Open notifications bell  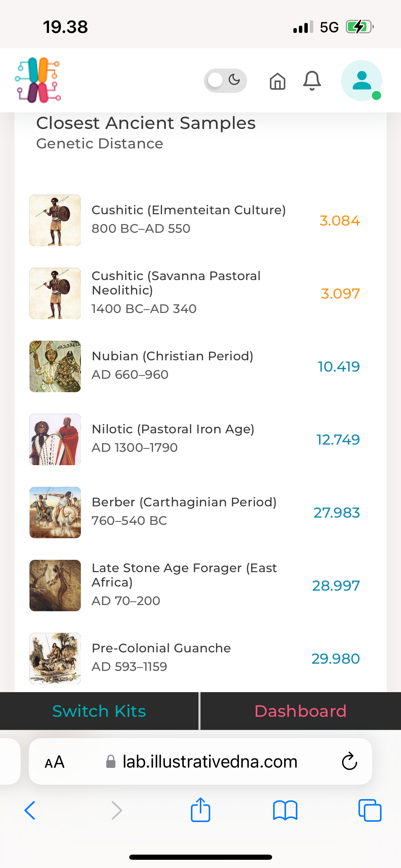[x=312, y=81]
